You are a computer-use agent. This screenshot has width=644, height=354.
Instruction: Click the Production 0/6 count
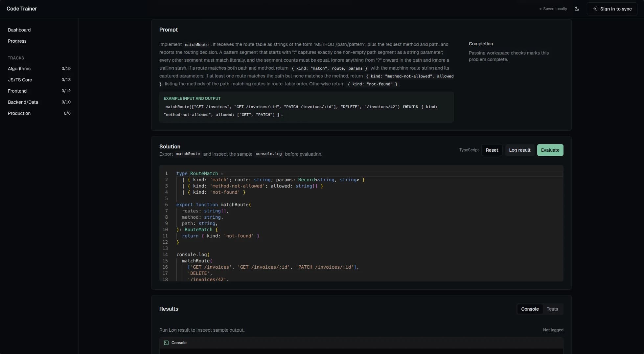tap(67, 113)
